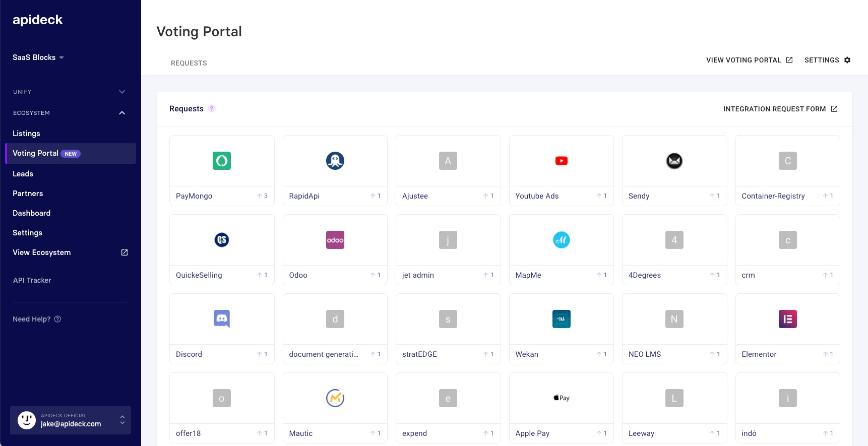The width and height of the screenshot is (868, 446).
Task: Select the RapidApi octopus logo
Action: point(335,161)
